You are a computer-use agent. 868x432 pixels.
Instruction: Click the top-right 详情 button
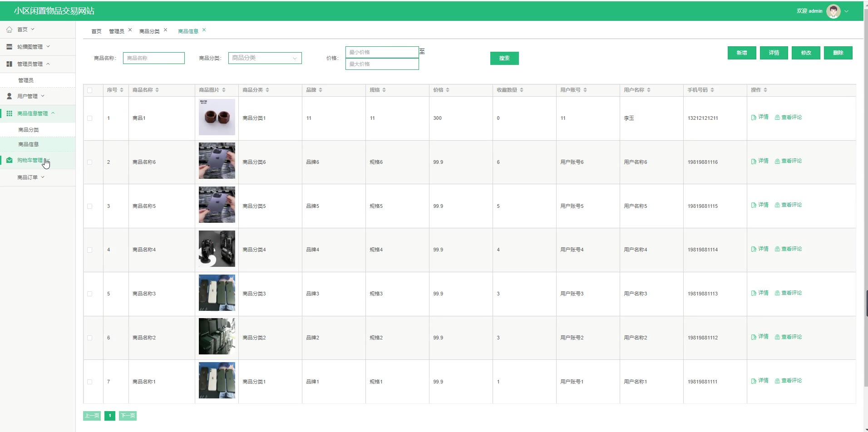coord(774,53)
